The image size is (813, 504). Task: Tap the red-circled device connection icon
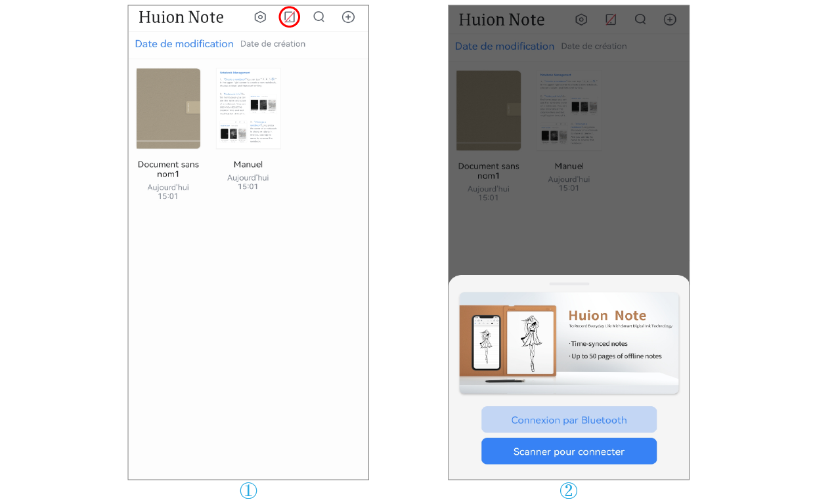point(289,18)
